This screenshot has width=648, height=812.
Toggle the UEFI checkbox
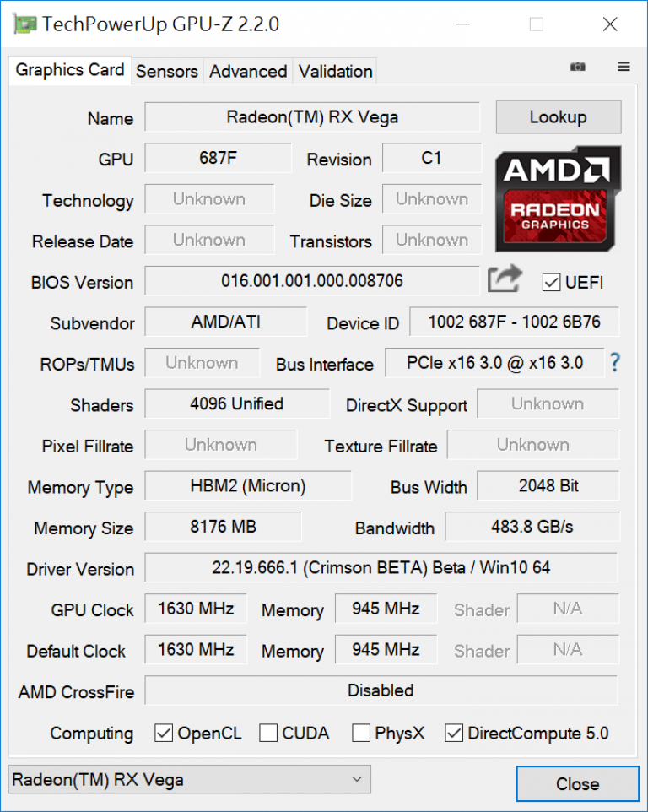point(551,283)
